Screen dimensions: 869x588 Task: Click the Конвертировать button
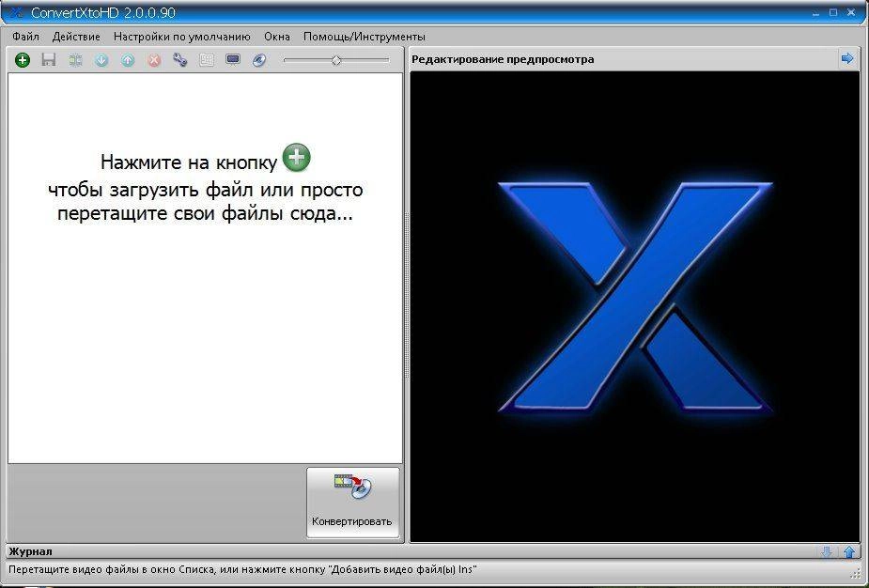(352, 503)
